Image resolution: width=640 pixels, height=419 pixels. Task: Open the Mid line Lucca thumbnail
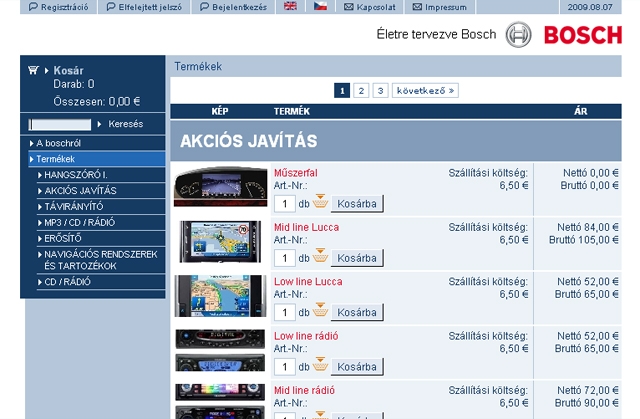click(x=220, y=241)
